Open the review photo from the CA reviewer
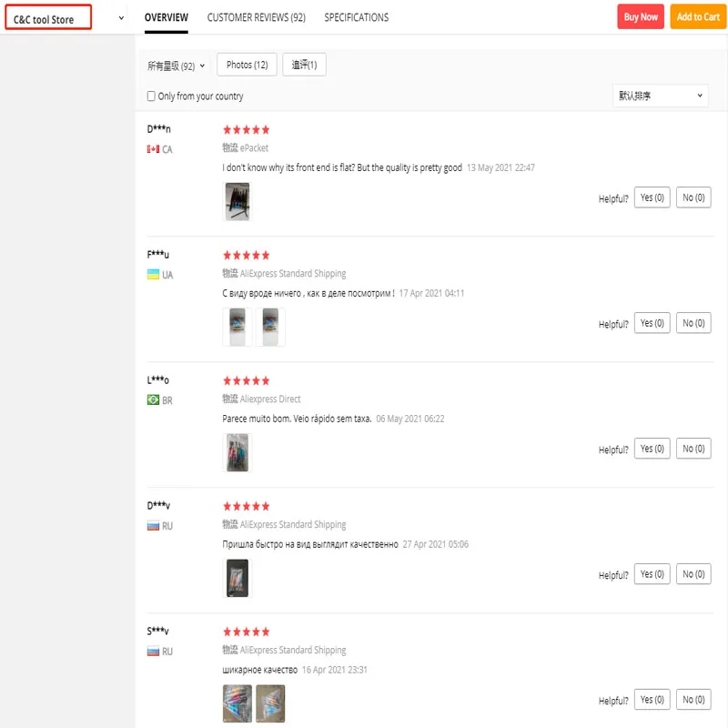The height and width of the screenshot is (728, 728). [x=237, y=201]
